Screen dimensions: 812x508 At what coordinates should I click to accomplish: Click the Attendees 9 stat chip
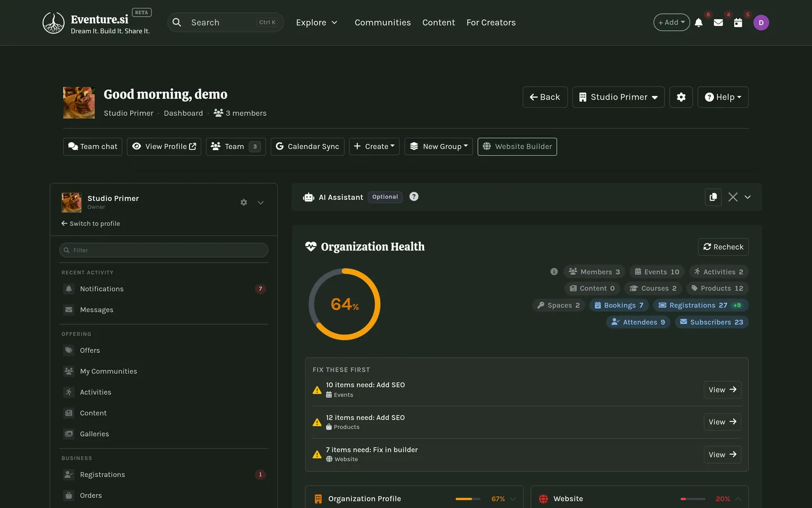tap(638, 322)
